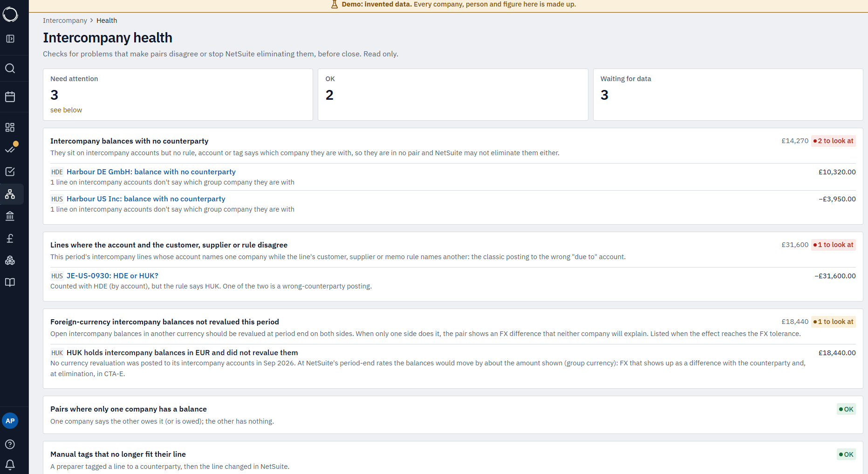Click the £14,270 section total

pyautogui.click(x=795, y=141)
